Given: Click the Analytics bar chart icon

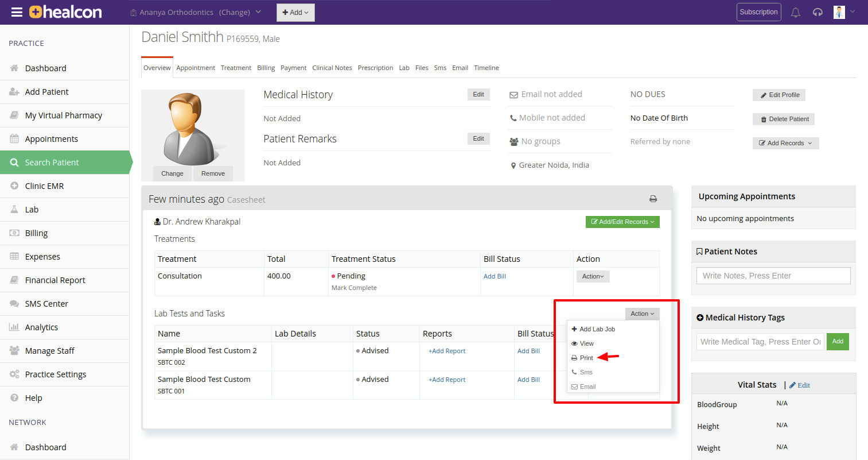Looking at the screenshot, I should click(x=14, y=327).
